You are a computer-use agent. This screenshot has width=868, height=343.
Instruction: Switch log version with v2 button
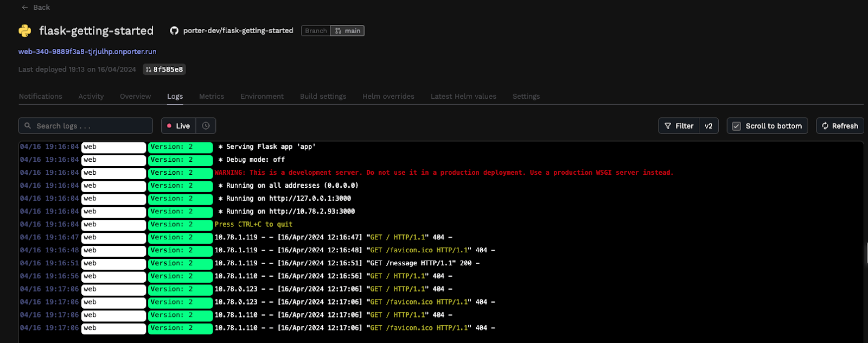(x=709, y=126)
